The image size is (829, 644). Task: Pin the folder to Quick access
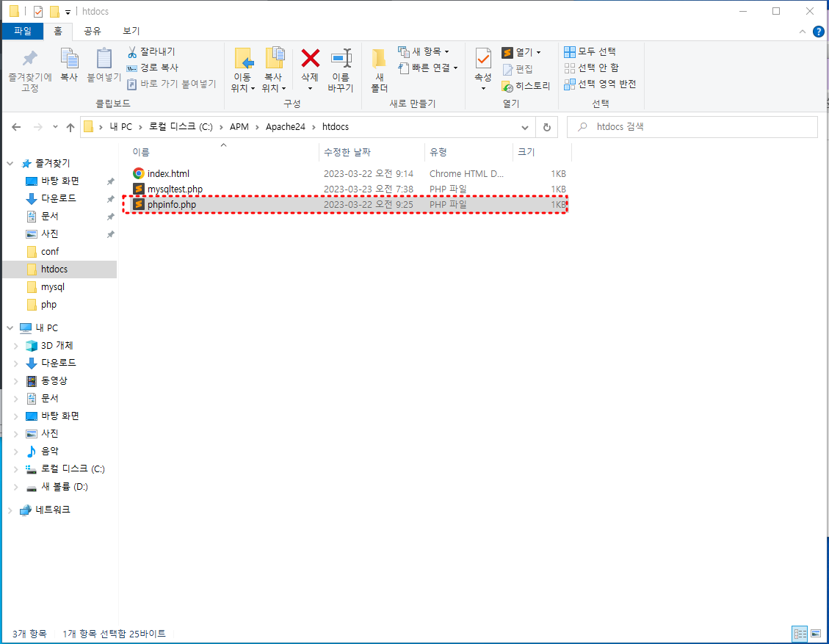[x=30, y=70]
